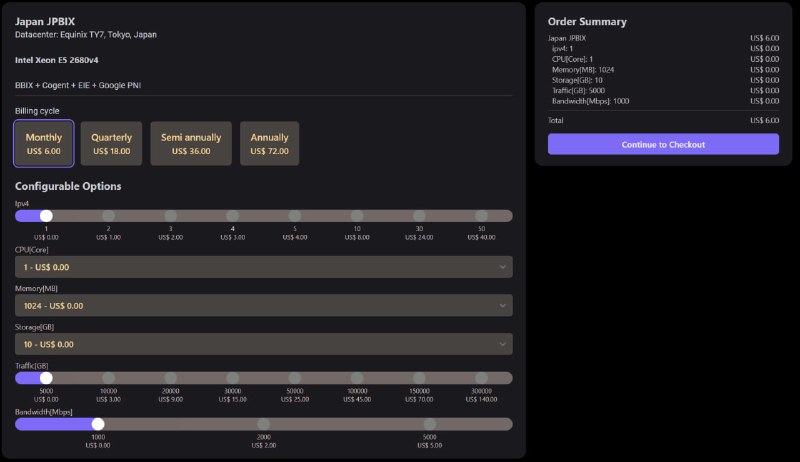The height and width of the screenshot is (462, 800).
Task: Set Bandwidth slider to 2000 Mbps
Action: pyautogui.click(x=264, y=424)
